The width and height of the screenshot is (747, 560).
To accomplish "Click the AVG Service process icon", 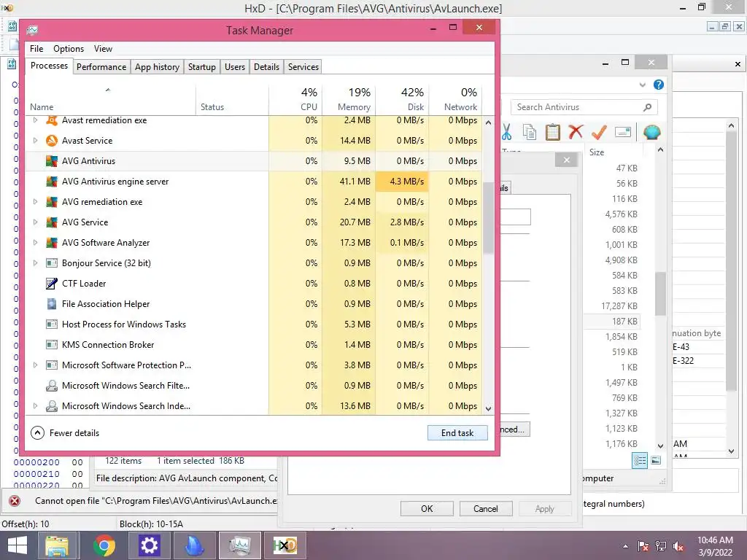I will pos(52,222).
